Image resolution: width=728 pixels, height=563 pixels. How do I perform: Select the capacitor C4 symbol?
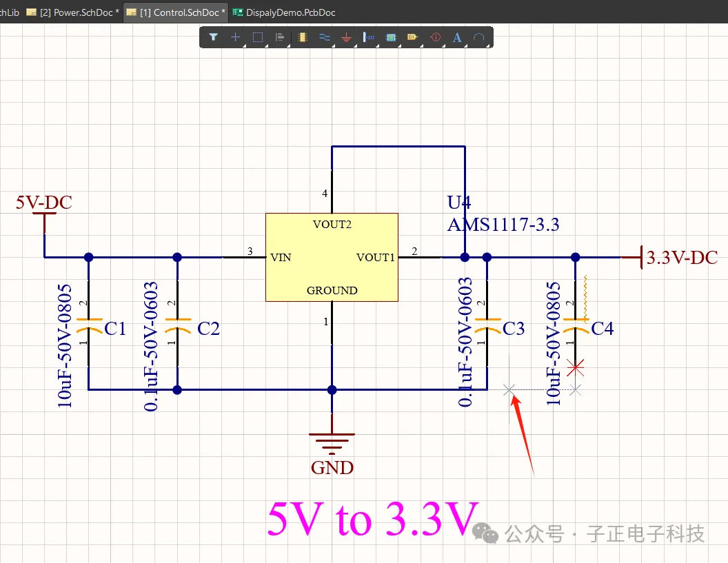576,325
